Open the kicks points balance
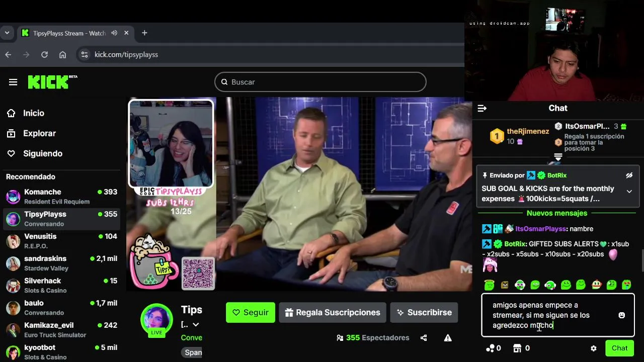 494,348
